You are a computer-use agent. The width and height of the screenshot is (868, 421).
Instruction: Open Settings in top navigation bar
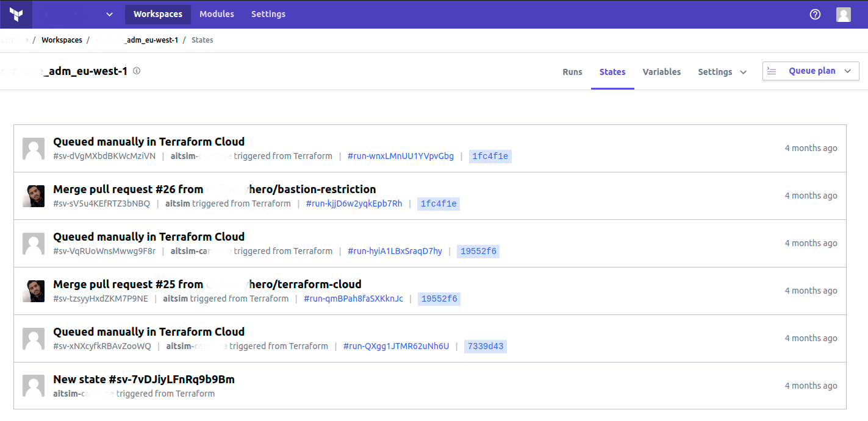pyautogui.click(x=268, y=14)
